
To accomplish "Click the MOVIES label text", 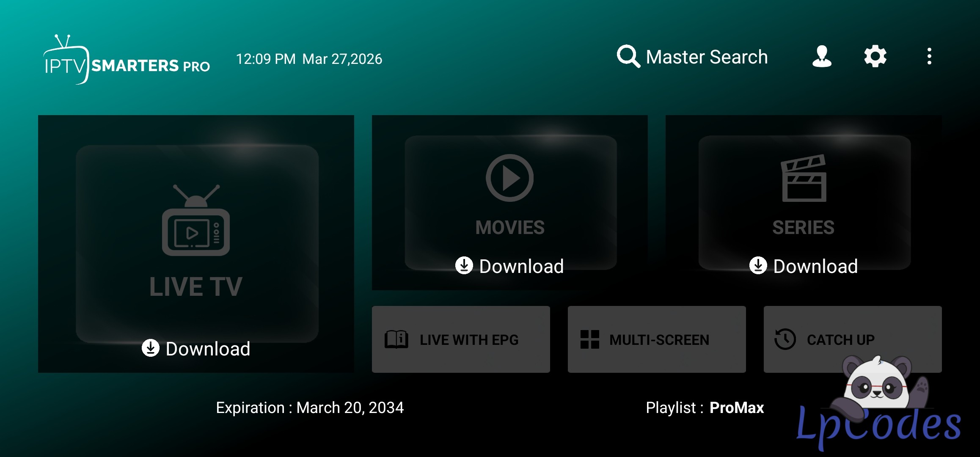I will click(510, 228).
